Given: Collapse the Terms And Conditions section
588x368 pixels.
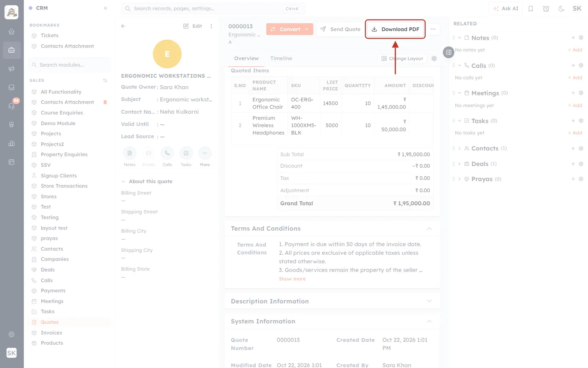Looking at the screenshot, I should point(429,229).
